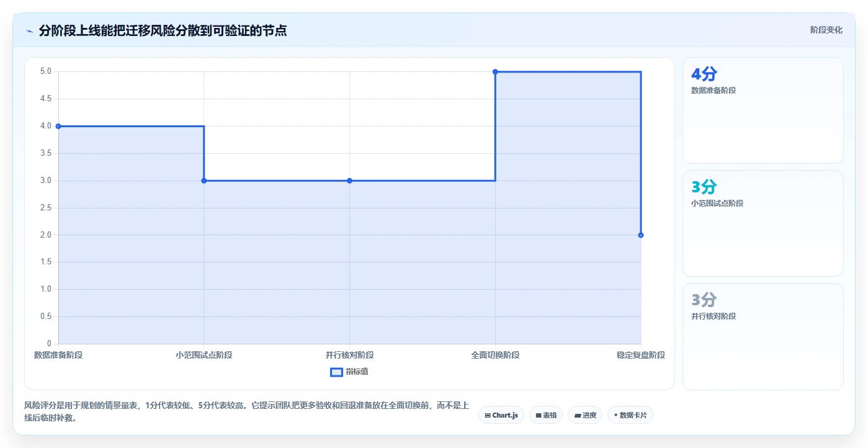Click the 并行核对阶段 x-axis label

(349, 355)
